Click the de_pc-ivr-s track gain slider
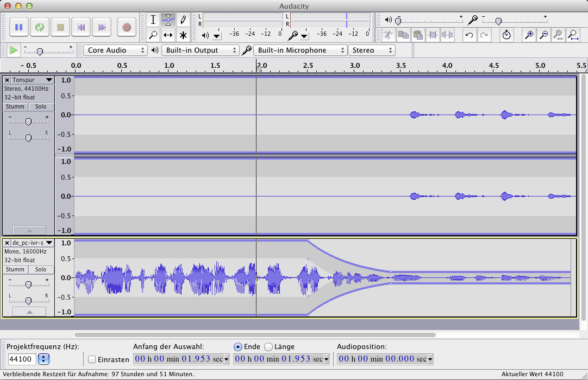Screen dimensions: 588x380 tap(28, 284)
